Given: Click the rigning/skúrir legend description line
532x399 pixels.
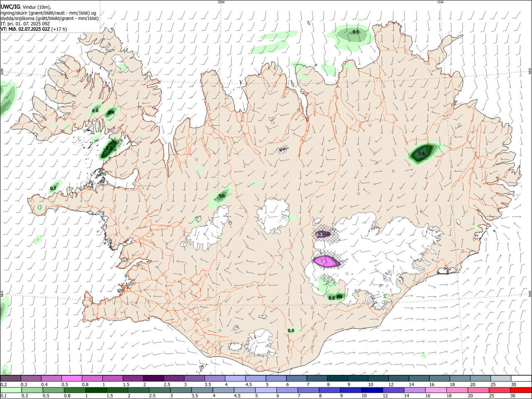Looking at the screenshot, I should click(48, 12).
